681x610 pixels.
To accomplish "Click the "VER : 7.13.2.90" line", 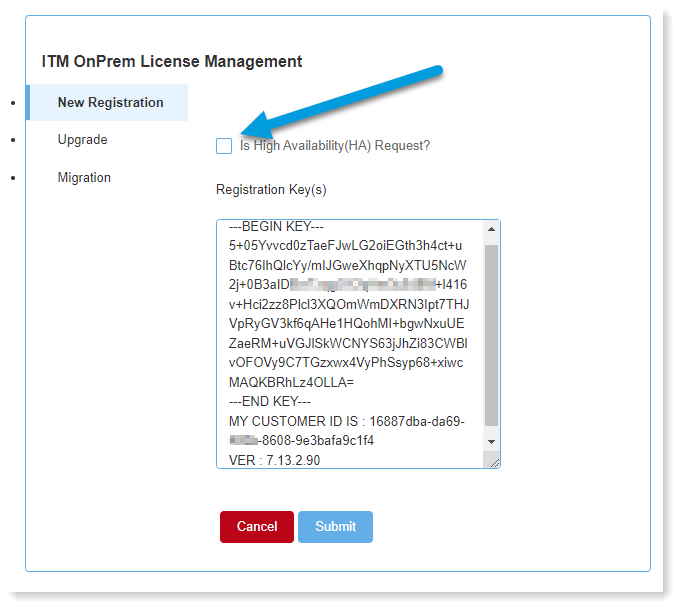I will [x=275, y=461].
